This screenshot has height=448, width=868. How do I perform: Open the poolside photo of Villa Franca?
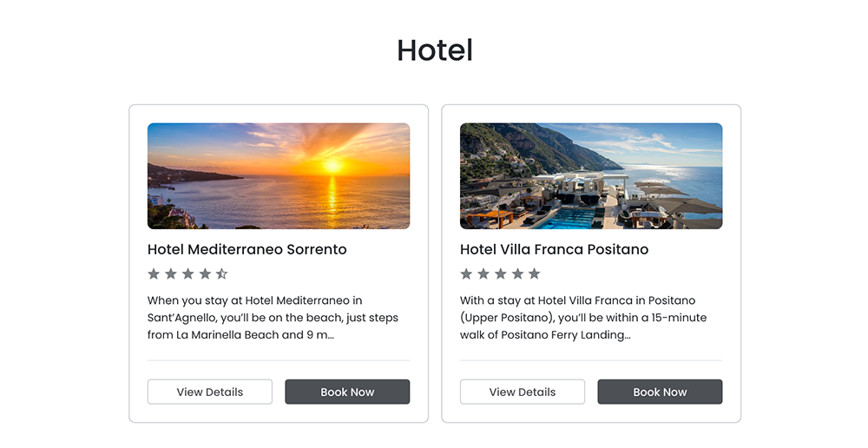coord(591,175)
